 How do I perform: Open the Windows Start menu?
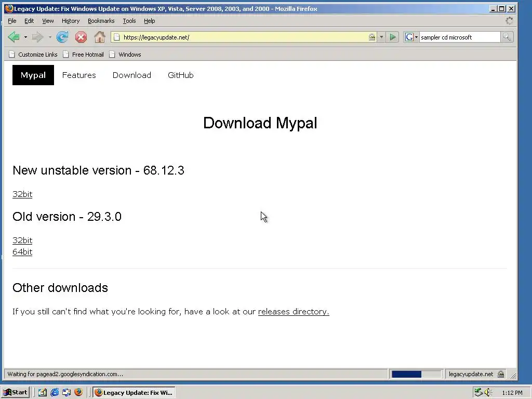(x=16, y=392)
